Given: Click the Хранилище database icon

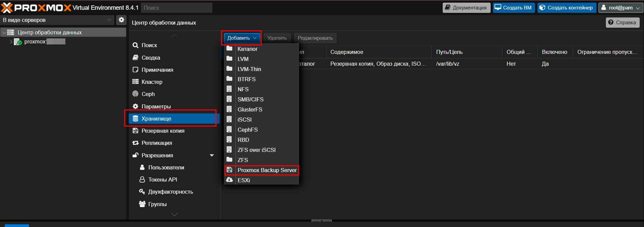Looking at the screenshot, I should click(x=136, y=119).
